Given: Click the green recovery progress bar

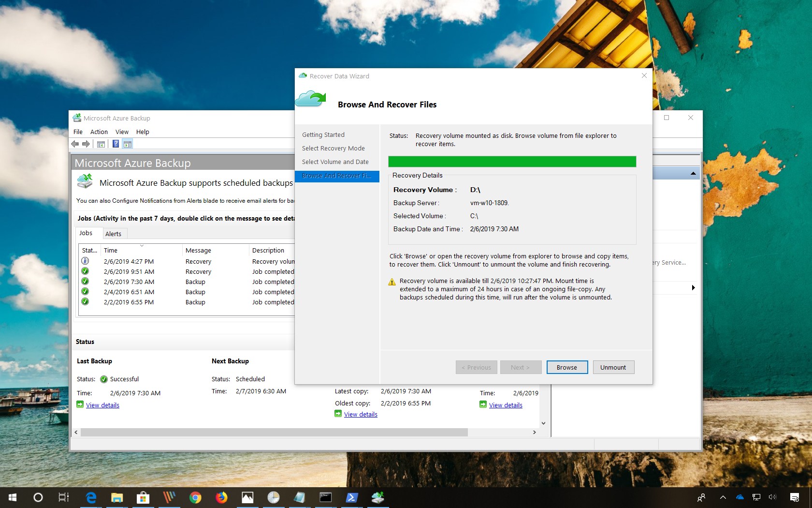Looking at the screenshot, I should pyautogui.click(x=512, y=162).
